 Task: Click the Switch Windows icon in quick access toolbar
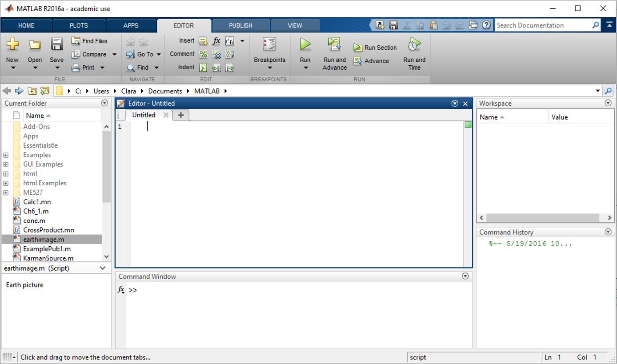[473, 25]
